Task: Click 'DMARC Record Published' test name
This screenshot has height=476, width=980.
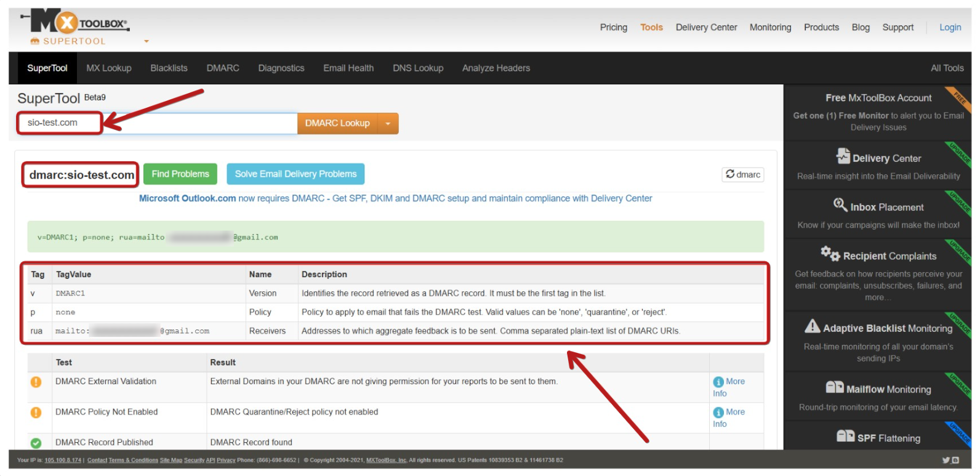Action: click(x=104, y=442)
